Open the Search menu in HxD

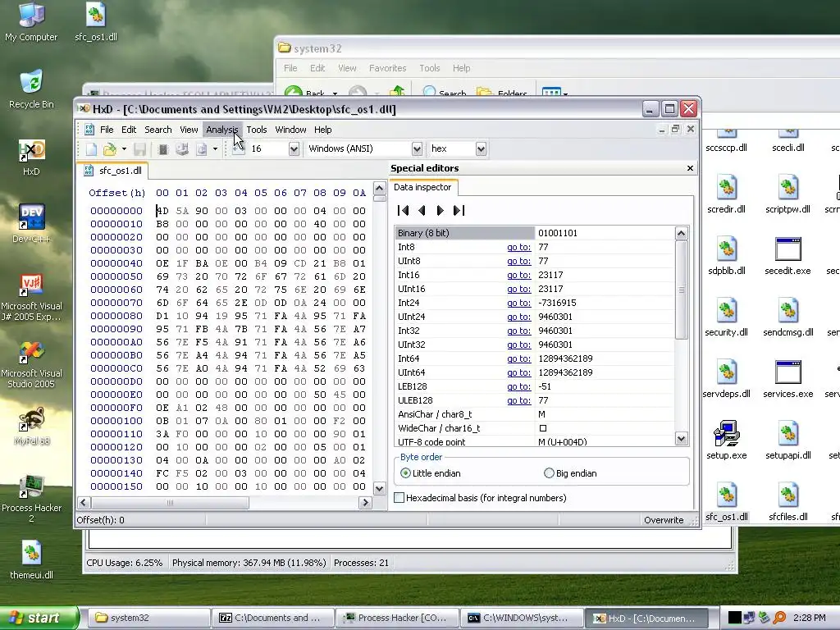pyautogui.click(x=158, y=130)
